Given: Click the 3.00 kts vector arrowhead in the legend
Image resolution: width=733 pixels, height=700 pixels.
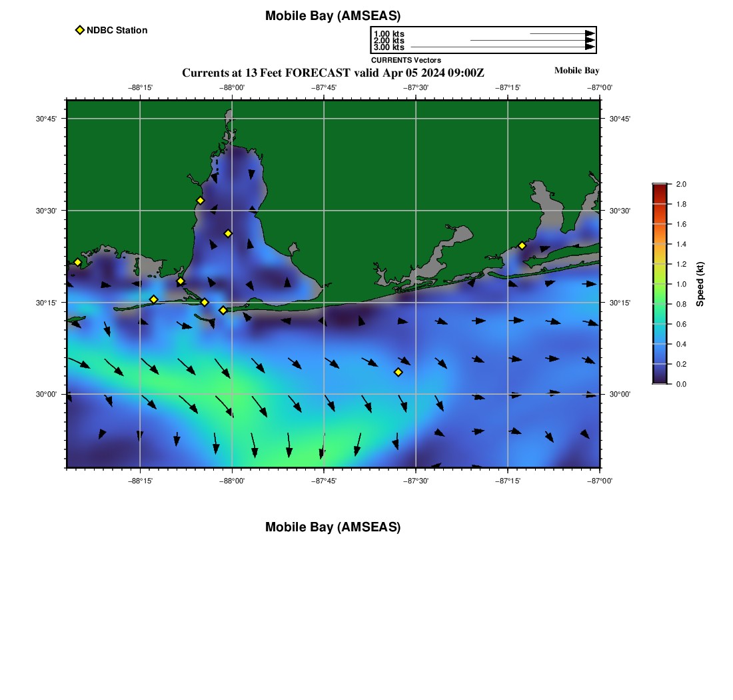Looking at the screenshot, I should tap(590, 47).
